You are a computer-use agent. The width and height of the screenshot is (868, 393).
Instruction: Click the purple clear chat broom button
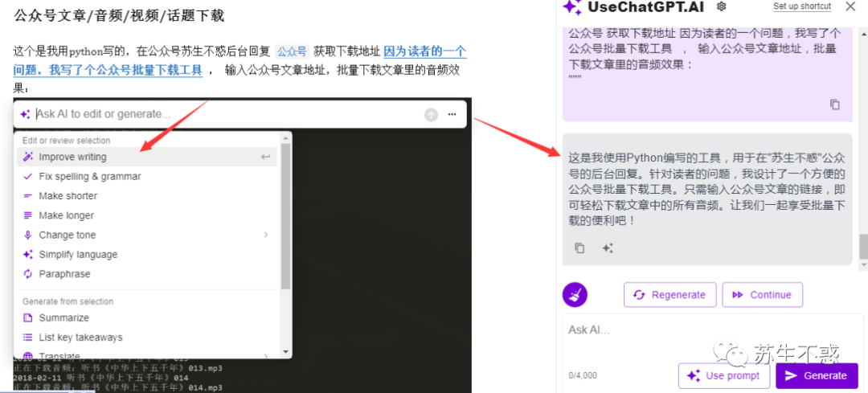(575, 294)
